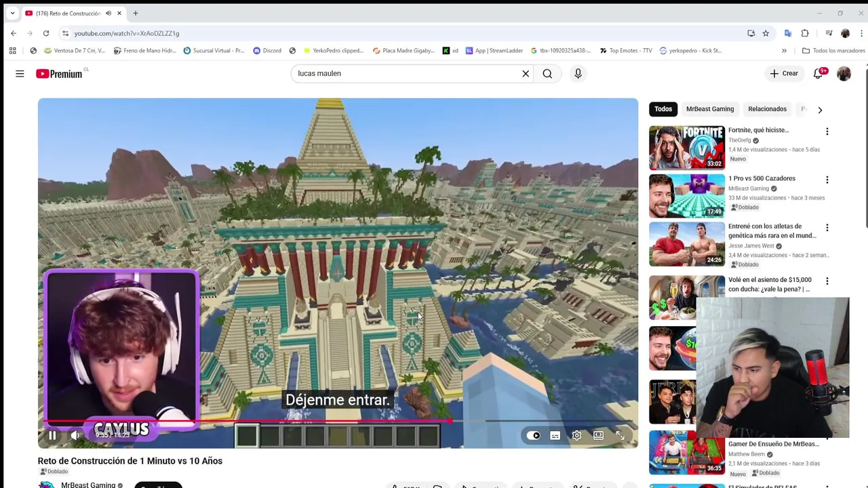Open App | StreamLadder bookmark
This screenshot has height=488, width=868.
(x=494, y=50)
